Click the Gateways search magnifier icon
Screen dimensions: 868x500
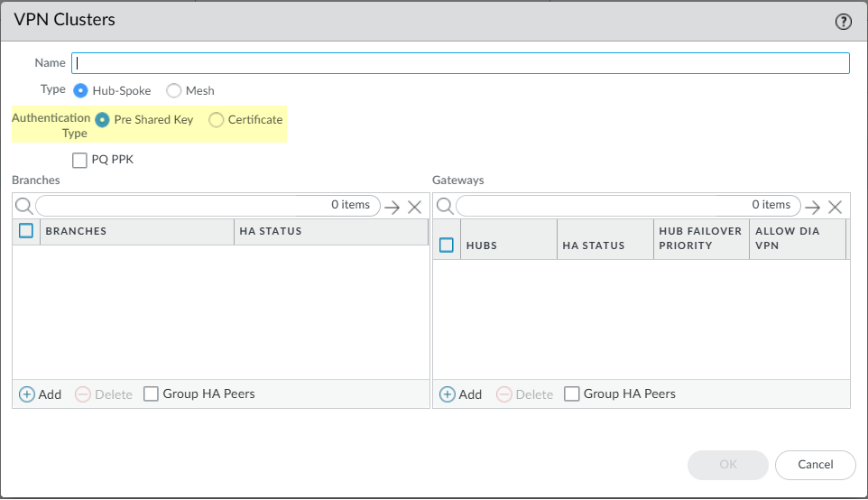click(x=444, y=206)
